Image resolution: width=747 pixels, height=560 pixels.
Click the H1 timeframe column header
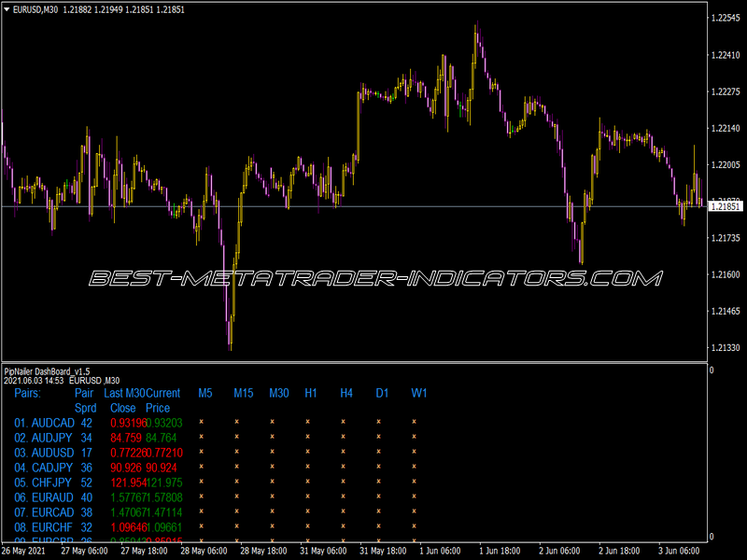pyautogui.click(x=311, y=393)
